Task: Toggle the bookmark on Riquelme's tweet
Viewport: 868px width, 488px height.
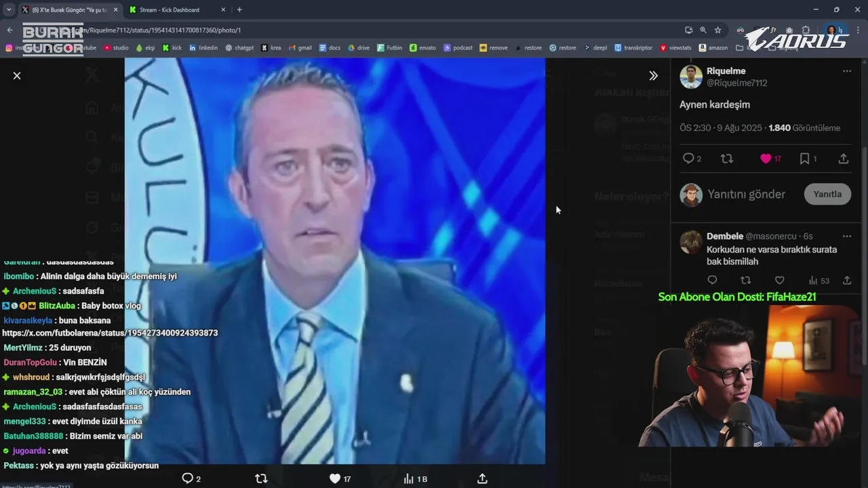Action: coord(804,159)
